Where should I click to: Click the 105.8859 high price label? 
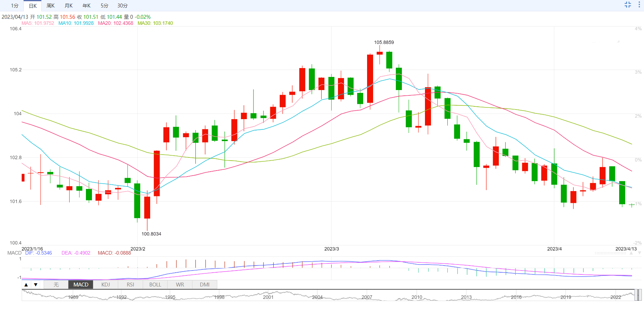(x=384, y=42)
